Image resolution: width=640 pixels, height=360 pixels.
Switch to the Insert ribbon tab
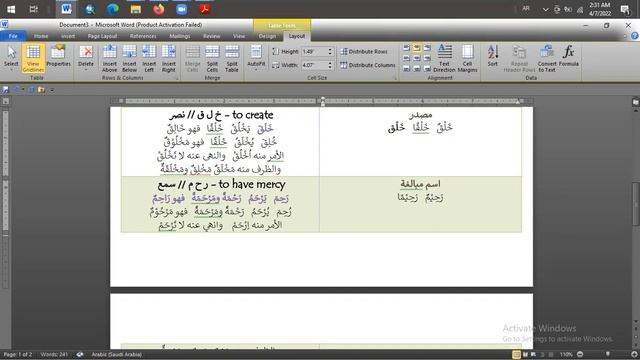click(x=68, y=36)
